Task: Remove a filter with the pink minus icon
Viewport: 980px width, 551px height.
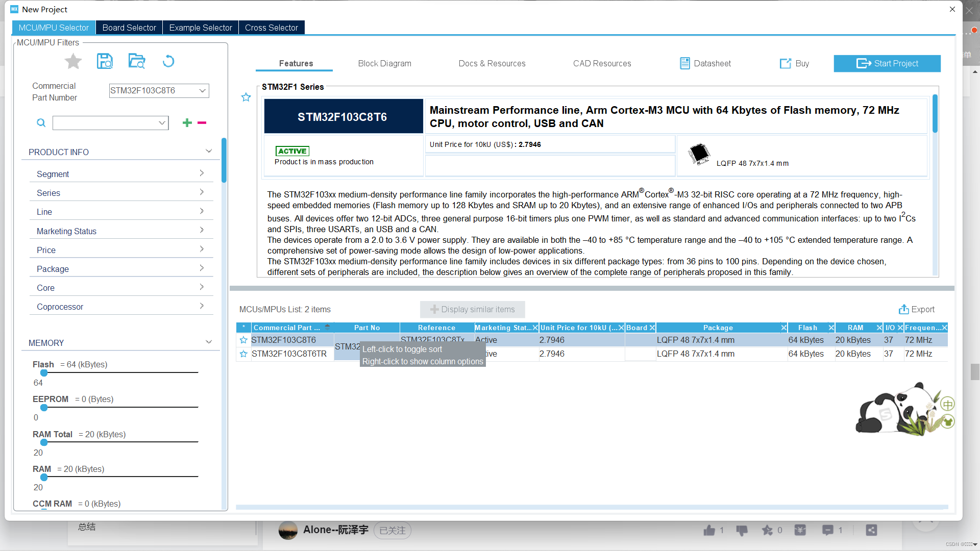Action: click(x=202, y=123)
